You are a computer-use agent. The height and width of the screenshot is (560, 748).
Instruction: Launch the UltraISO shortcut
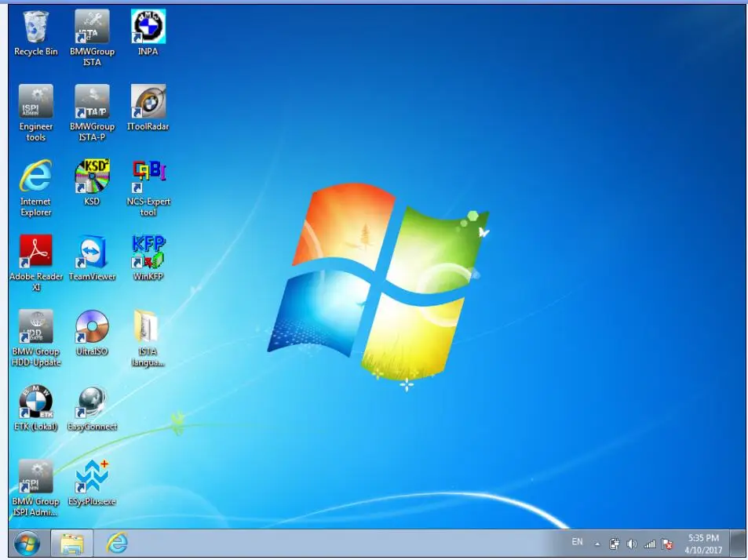[x=92, y=333]
